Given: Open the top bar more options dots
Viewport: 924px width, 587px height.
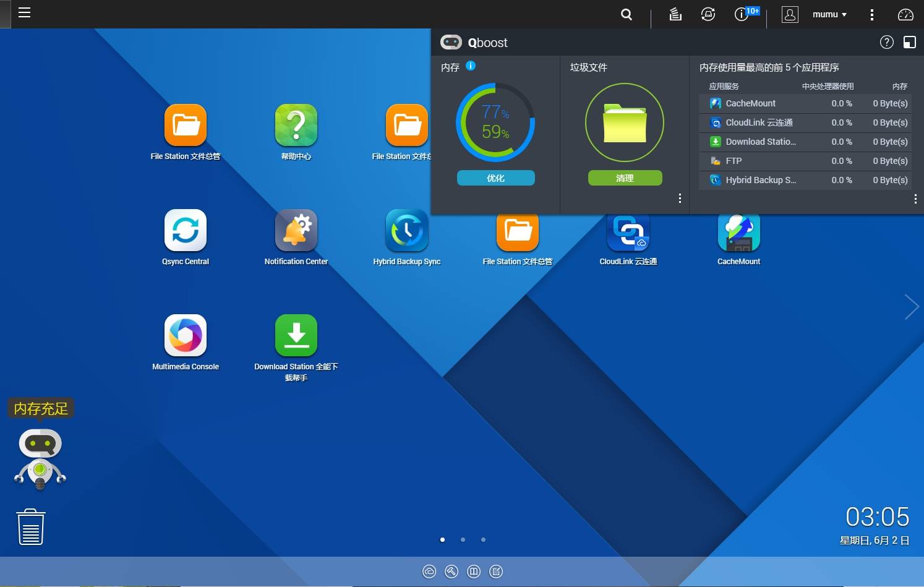Looking at the screenshot, I should (x=872, y=14).
